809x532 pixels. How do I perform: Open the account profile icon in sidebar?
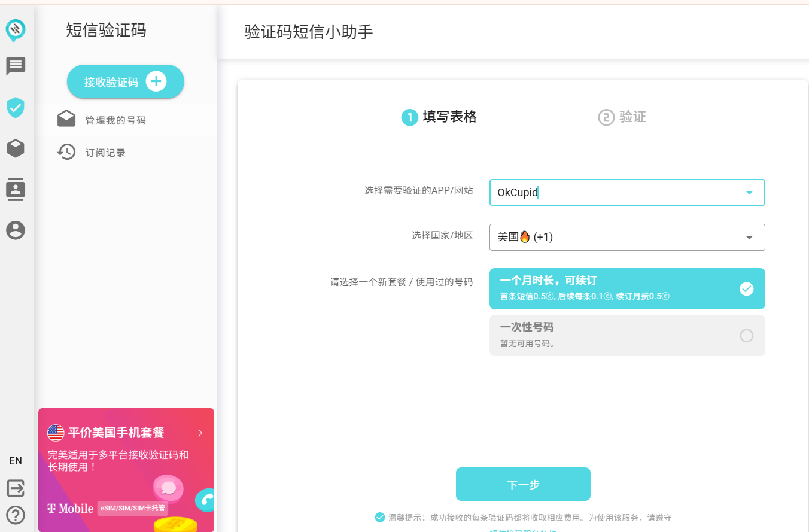pyautogui.click(x=16, y=230)
